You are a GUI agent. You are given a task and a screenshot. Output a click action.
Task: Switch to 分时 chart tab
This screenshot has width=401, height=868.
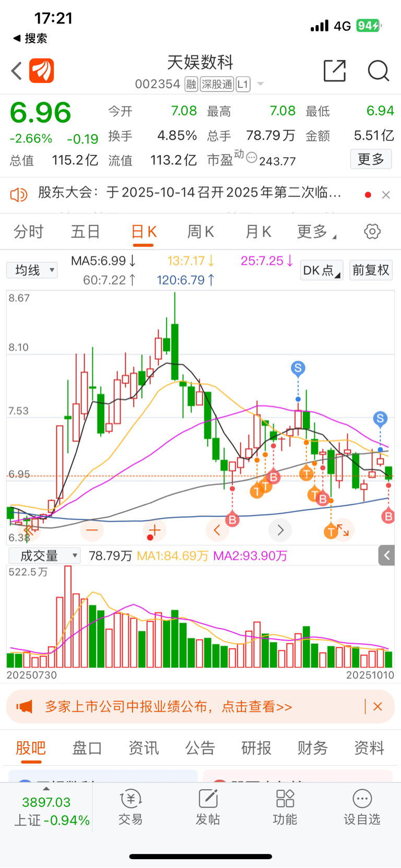click(28, 232)
